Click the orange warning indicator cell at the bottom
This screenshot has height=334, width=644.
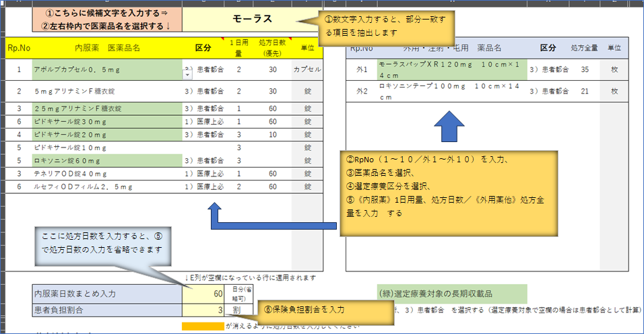coord(203,327)
